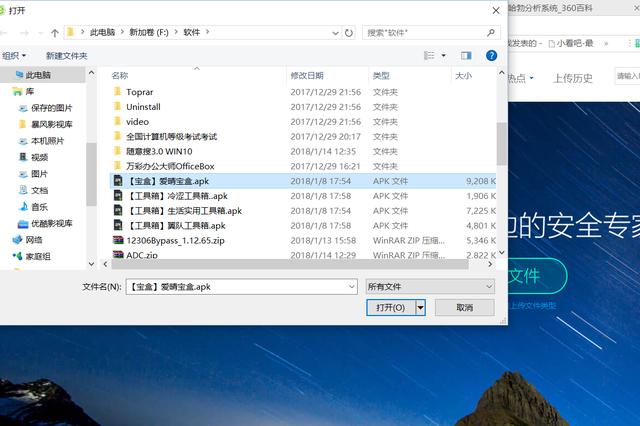Close the 打开 dialog
Image resolution: width=640 pixels, height=426 pixels.
496,11
